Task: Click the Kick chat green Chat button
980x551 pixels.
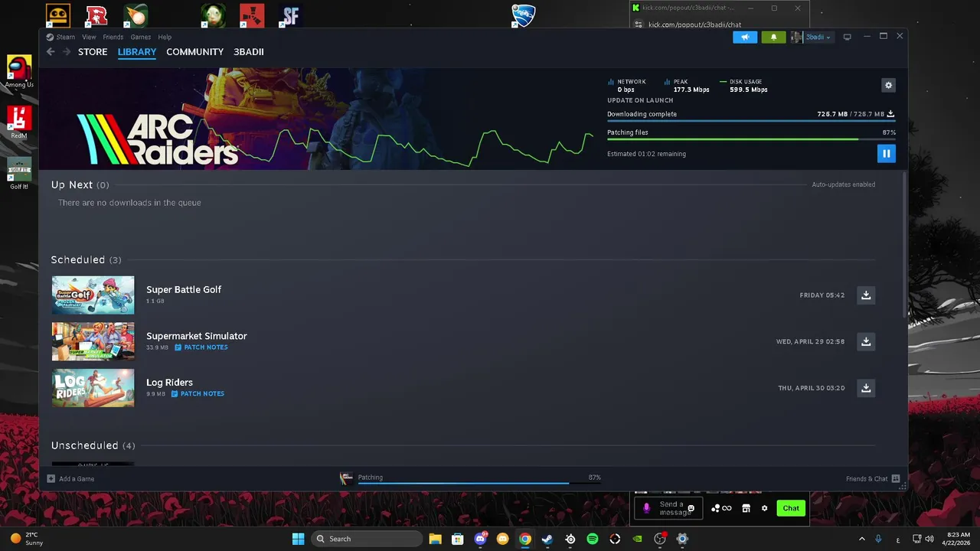Action: pyautogui.click(x=791, y=508)
